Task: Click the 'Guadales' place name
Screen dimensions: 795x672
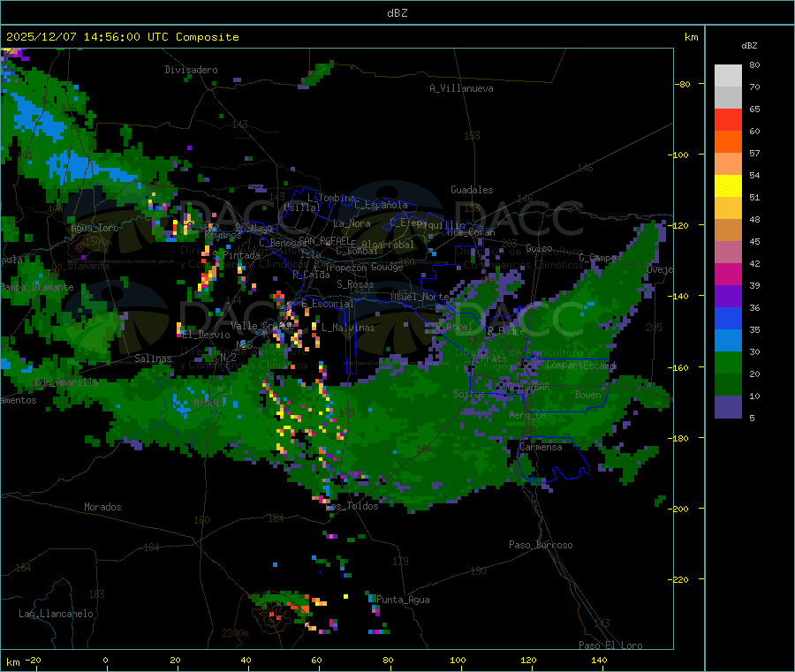Action: tap(472, 190)
